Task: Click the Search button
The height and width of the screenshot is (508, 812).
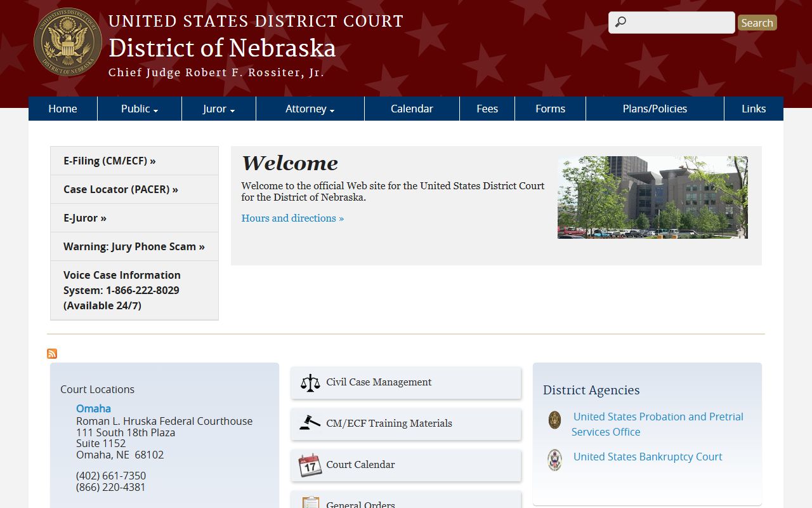Action: coord(757,23)
